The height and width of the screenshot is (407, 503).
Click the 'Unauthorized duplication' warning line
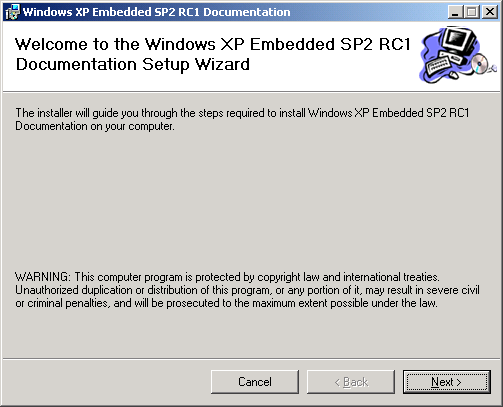click(x=247, y=290)
